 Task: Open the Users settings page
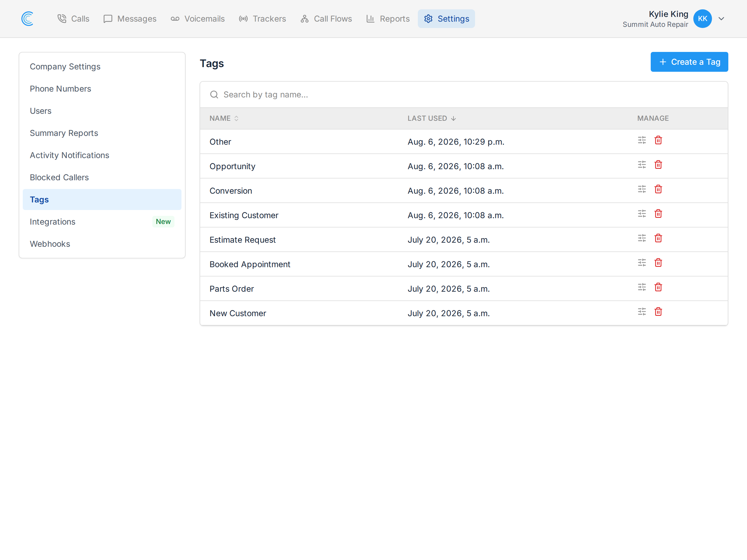point(102,111)
